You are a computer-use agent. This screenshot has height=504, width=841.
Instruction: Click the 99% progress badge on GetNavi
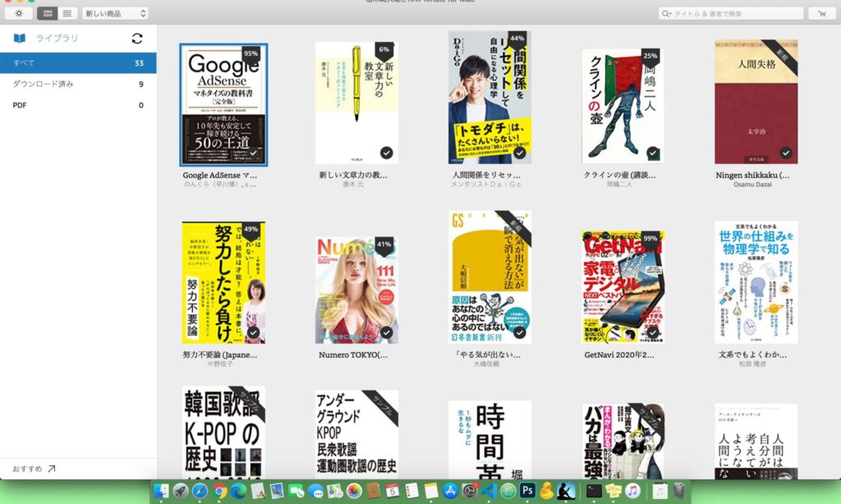(650, 239)
